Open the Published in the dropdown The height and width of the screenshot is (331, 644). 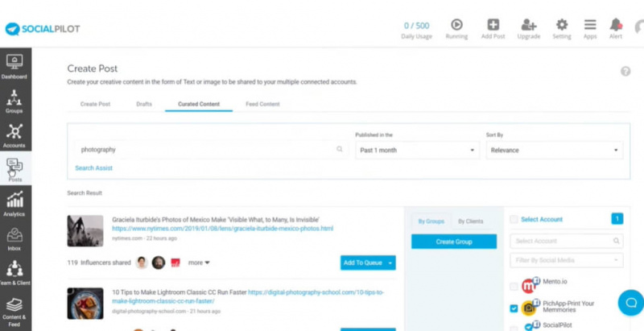click(417, 151)
